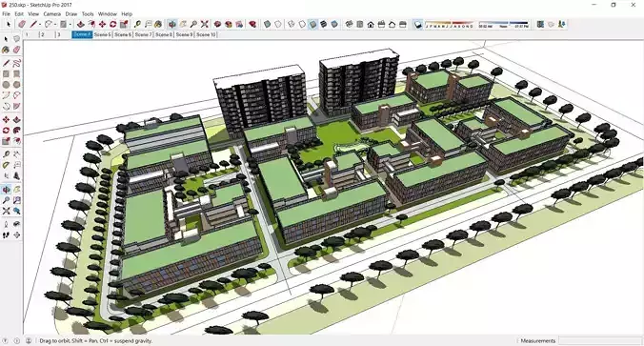This screenshot has width=644, height=346.
Task: Click Rotate tool in top toolbar
Action: pos(113,24)
